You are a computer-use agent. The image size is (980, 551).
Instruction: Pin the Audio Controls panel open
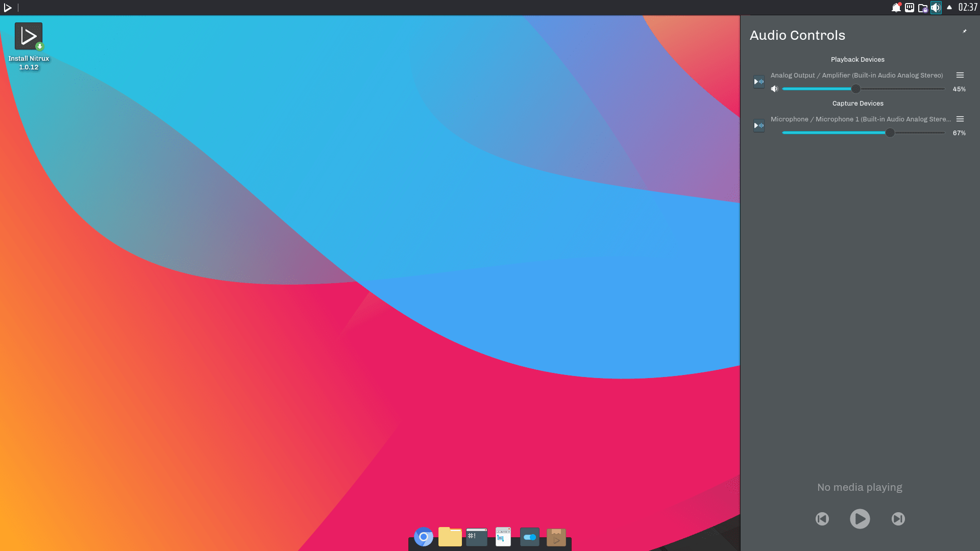(964, 32)
